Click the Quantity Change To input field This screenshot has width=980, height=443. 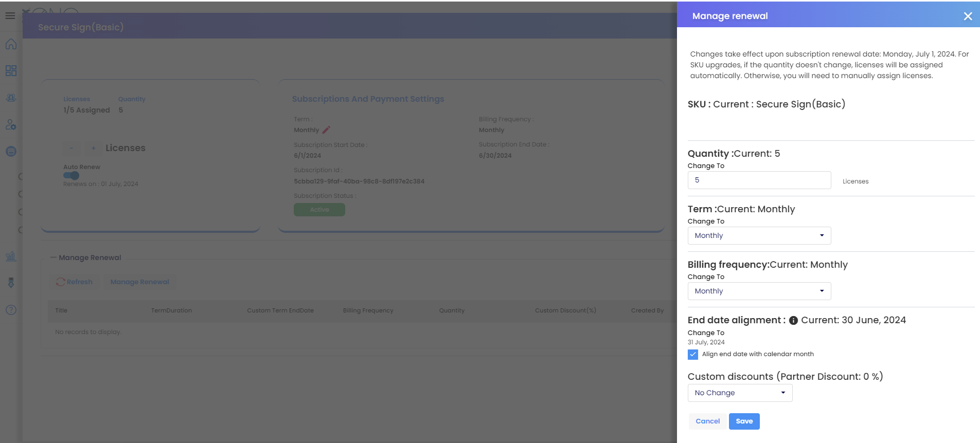[759, 180]
